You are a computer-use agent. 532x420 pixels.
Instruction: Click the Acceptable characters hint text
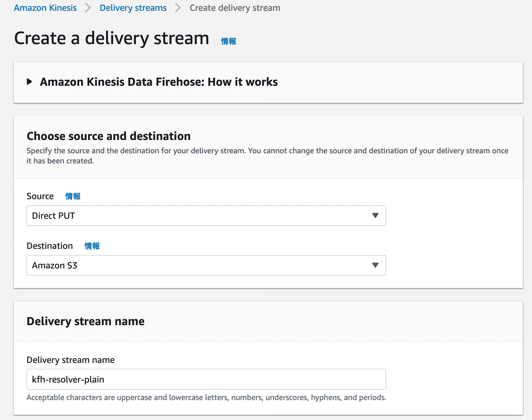[206, 398]
